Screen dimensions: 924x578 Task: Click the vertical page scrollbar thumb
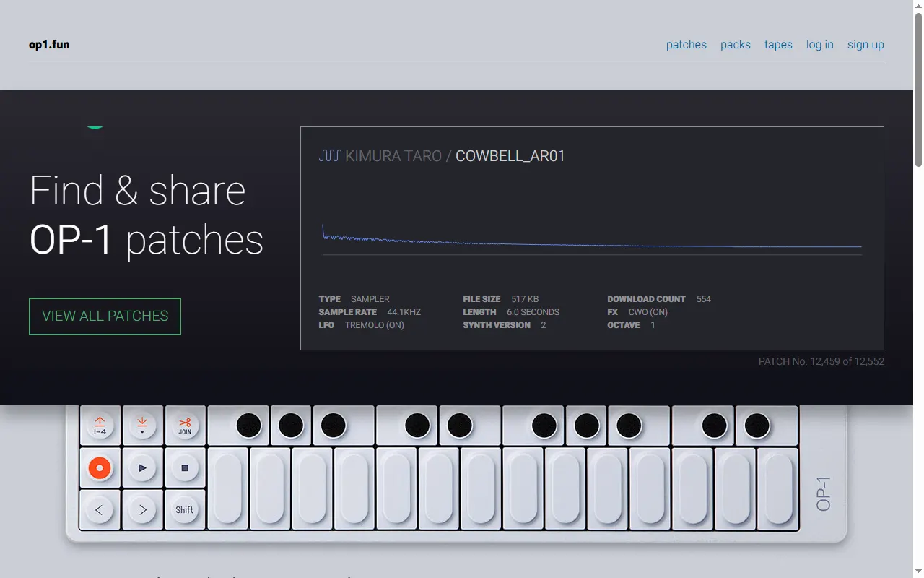tap(918, 90)
